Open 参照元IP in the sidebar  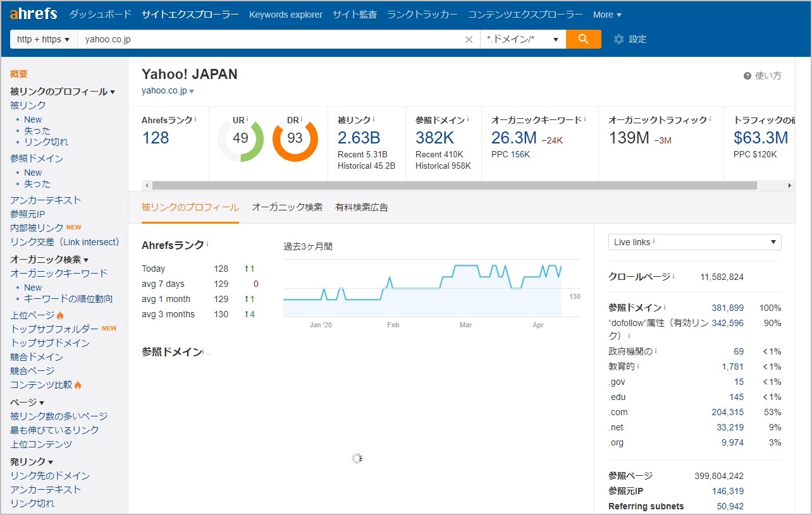(x=27, y=214)
